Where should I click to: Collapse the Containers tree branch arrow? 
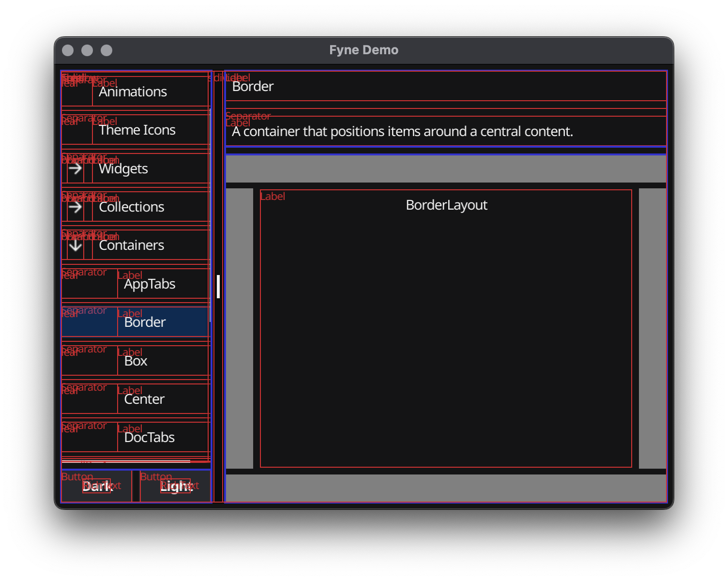75,245
